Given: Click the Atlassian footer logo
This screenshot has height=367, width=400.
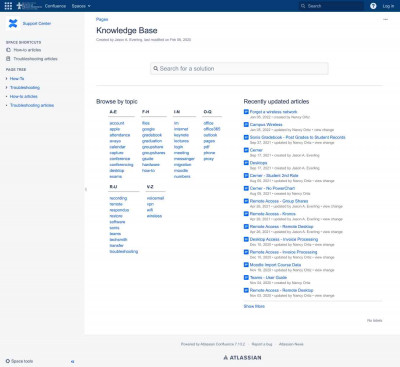Looking at the screenshot, I should click(242, 358).
